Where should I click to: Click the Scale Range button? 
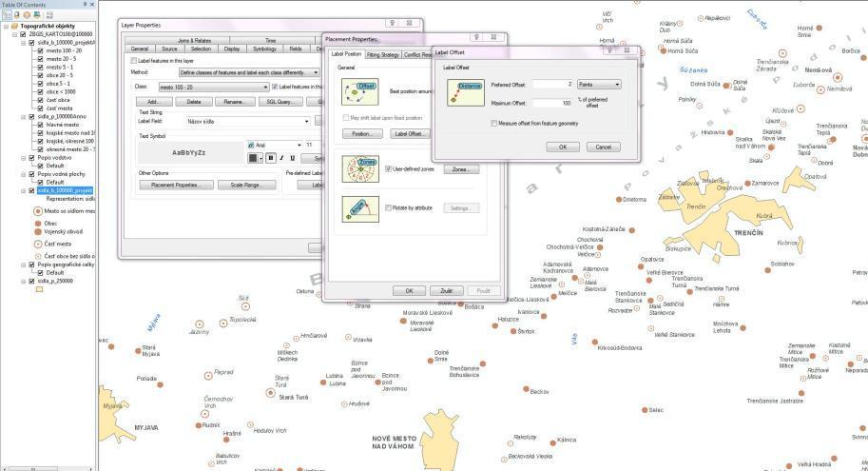(x=247, y=186)
